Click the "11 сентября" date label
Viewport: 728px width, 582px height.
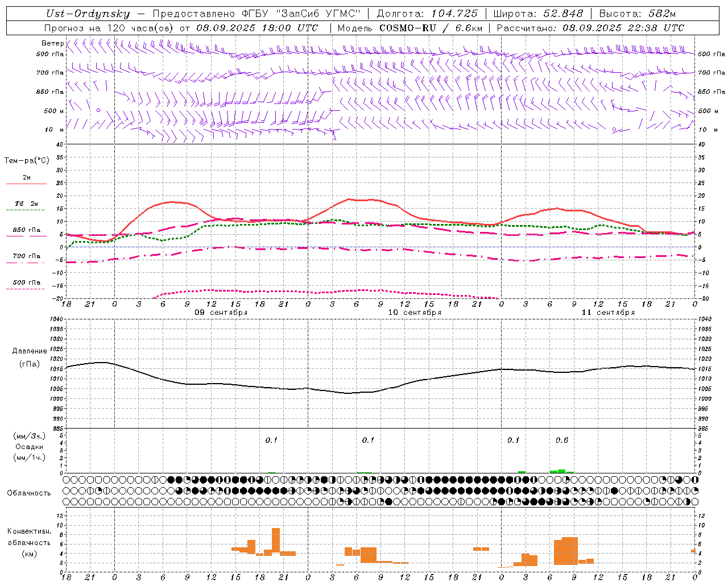(x=608, y=313)
